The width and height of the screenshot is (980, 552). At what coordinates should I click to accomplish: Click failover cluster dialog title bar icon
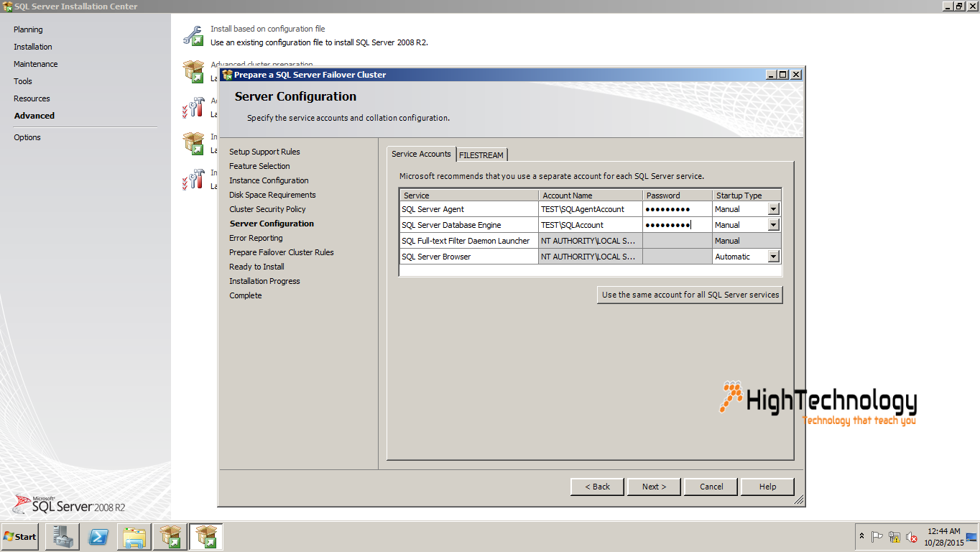point(227,74)
